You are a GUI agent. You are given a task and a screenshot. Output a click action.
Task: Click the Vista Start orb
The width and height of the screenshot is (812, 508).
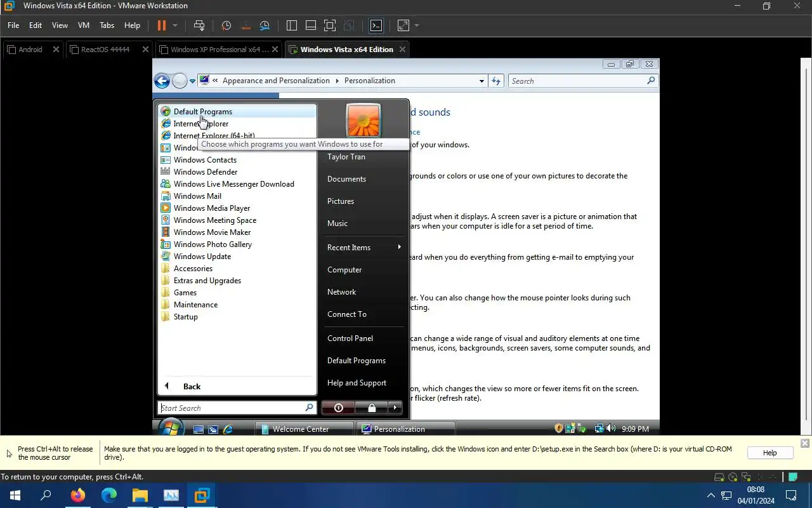pos(171,428)
